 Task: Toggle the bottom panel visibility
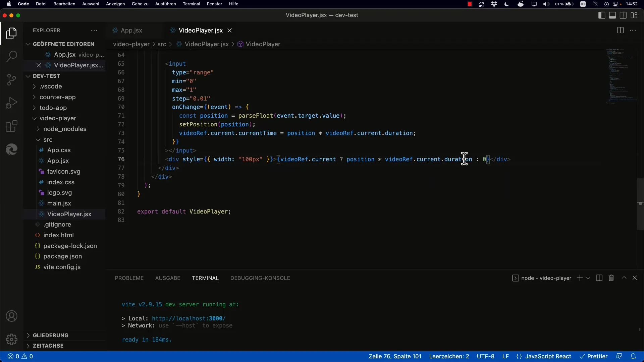pyautogui.click(x=612, y=15)
